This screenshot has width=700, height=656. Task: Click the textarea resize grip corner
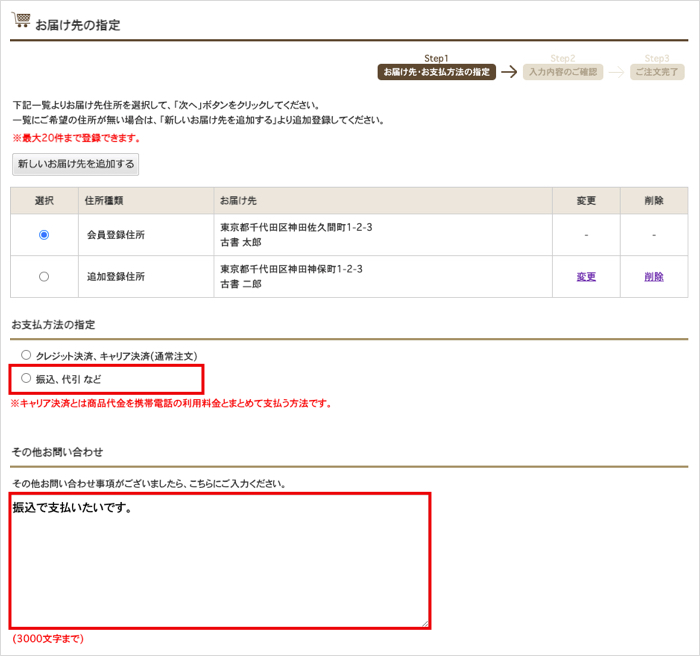425,623
